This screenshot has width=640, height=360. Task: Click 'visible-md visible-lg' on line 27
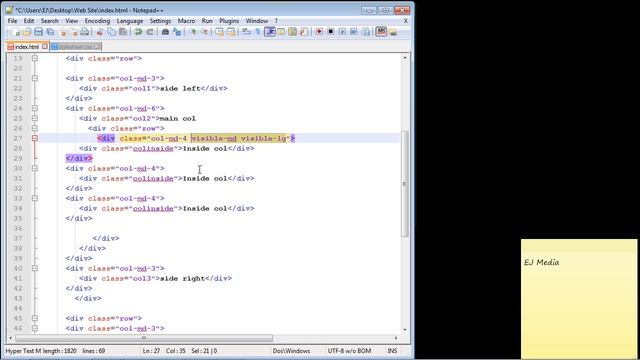click(x=239, y=138)
